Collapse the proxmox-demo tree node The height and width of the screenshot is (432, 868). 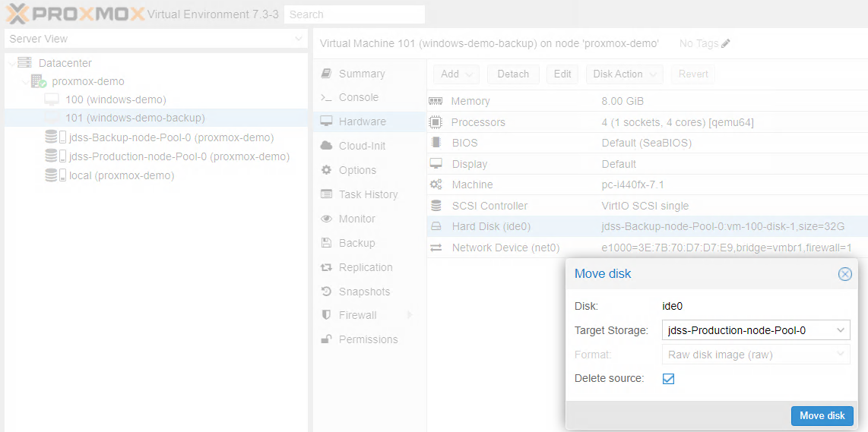click(26, 82)
